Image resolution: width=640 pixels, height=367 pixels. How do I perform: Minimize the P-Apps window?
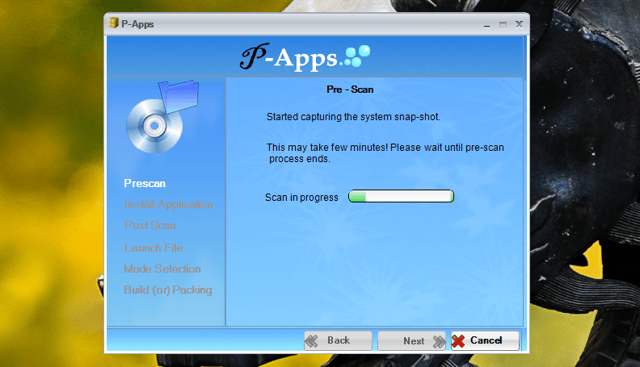[x=487, y=25]
